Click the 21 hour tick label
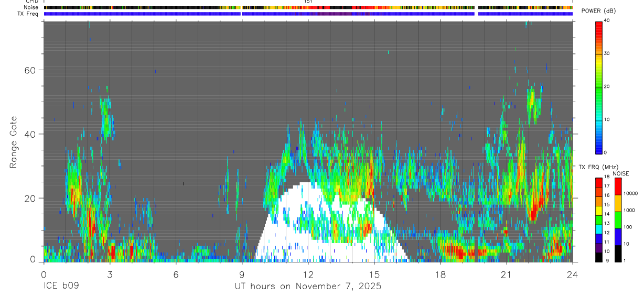This screenshot has height=297, width=644. pos(506,274)
